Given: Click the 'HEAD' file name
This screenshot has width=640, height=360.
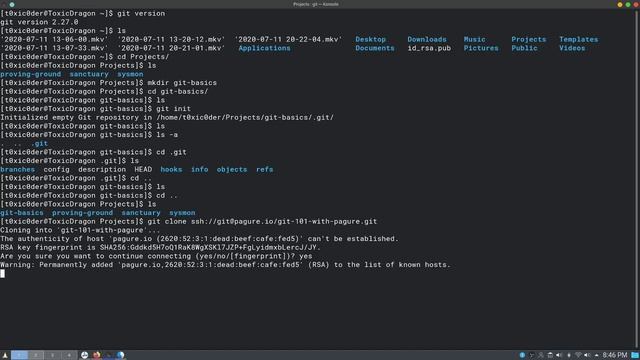Looking at the screenshot, I should [143, 169].
